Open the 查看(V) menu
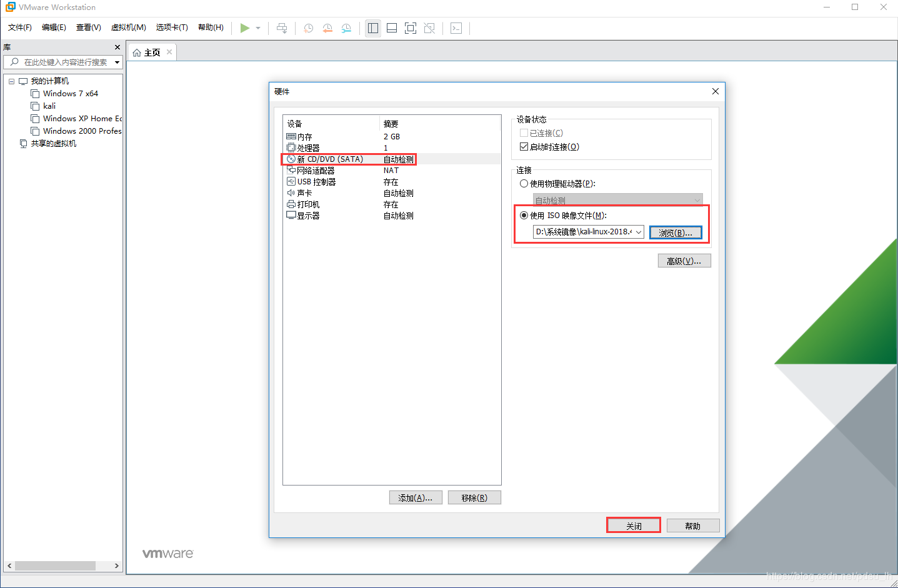898x588 pixels. 89,27
